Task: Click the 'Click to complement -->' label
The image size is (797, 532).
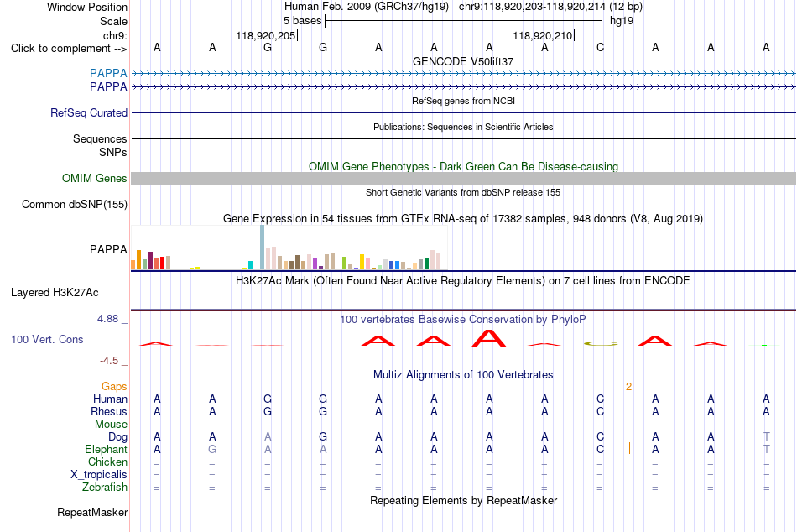Action: click(69, 49)
